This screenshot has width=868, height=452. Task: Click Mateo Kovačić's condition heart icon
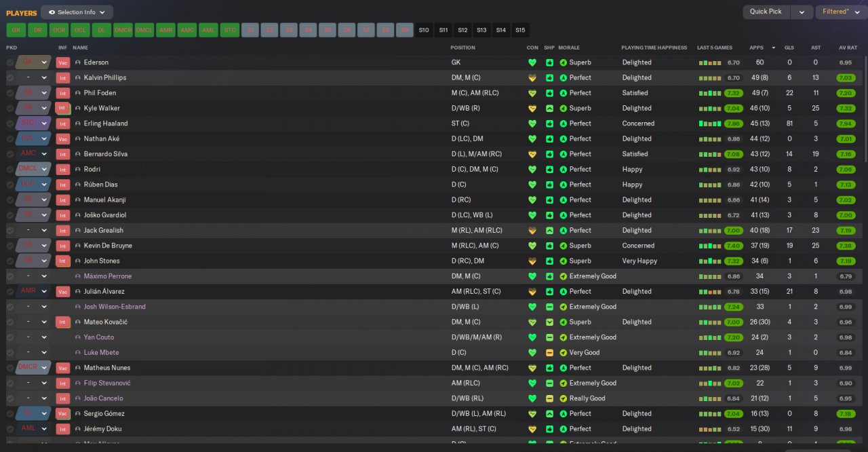(532, 322)
